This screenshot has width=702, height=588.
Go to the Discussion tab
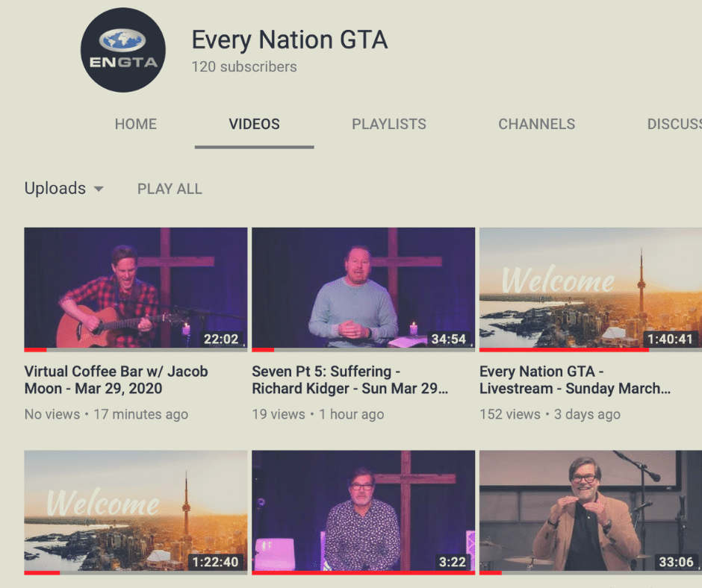674,124
